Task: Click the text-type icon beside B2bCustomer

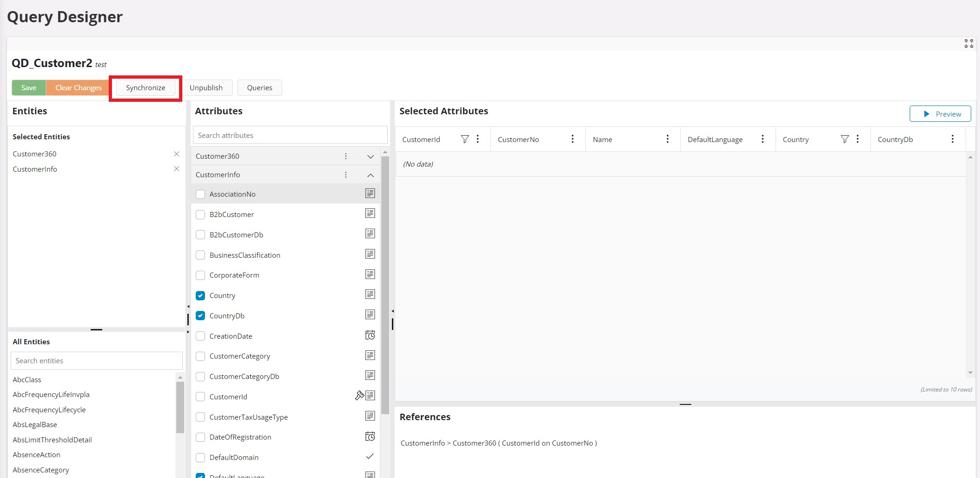Action: (370, 213)
